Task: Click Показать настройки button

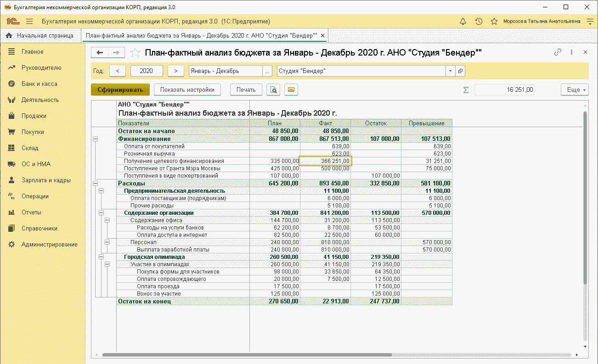Action: point(187,90)
